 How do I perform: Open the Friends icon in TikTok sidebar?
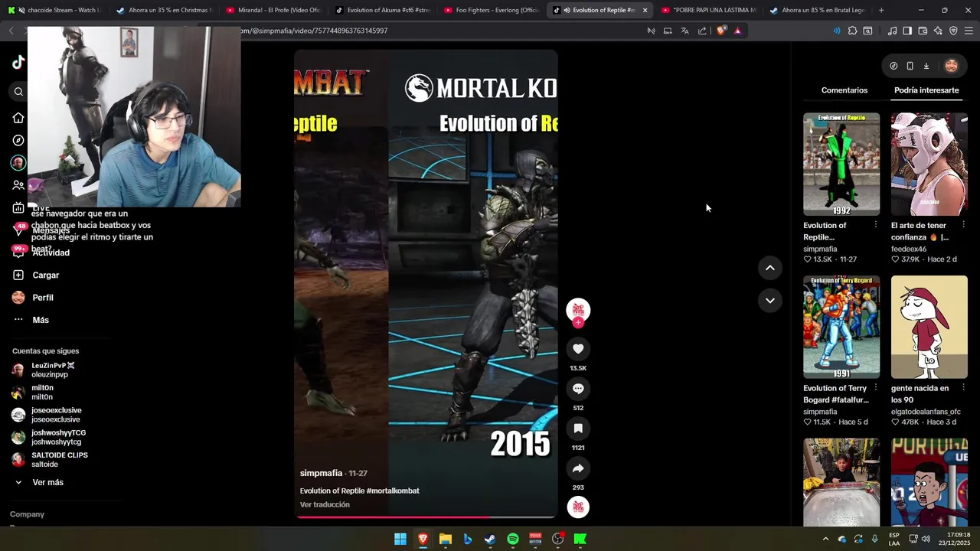[18, 185]
